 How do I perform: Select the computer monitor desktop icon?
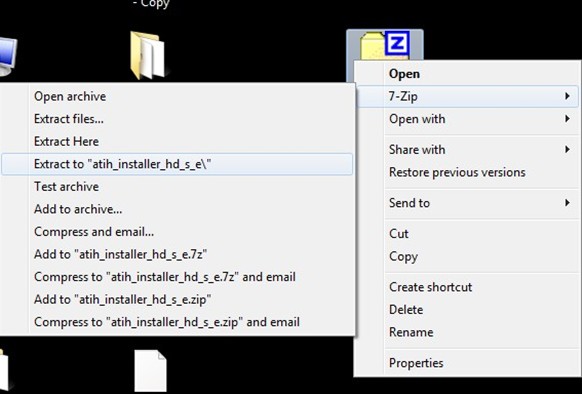[8, 56]
